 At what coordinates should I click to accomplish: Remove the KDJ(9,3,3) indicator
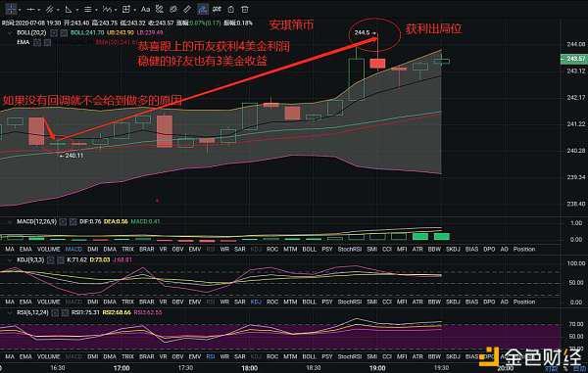tap(61, 259)
